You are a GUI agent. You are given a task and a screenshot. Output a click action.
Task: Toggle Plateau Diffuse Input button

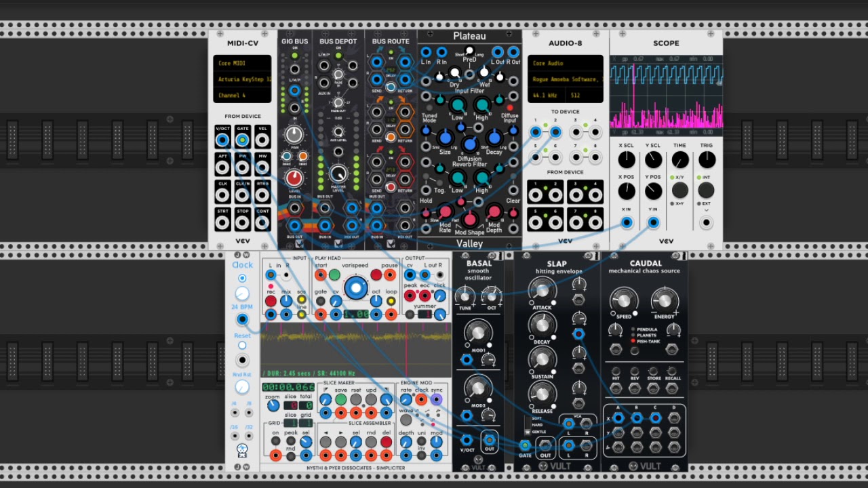[510, 107]
